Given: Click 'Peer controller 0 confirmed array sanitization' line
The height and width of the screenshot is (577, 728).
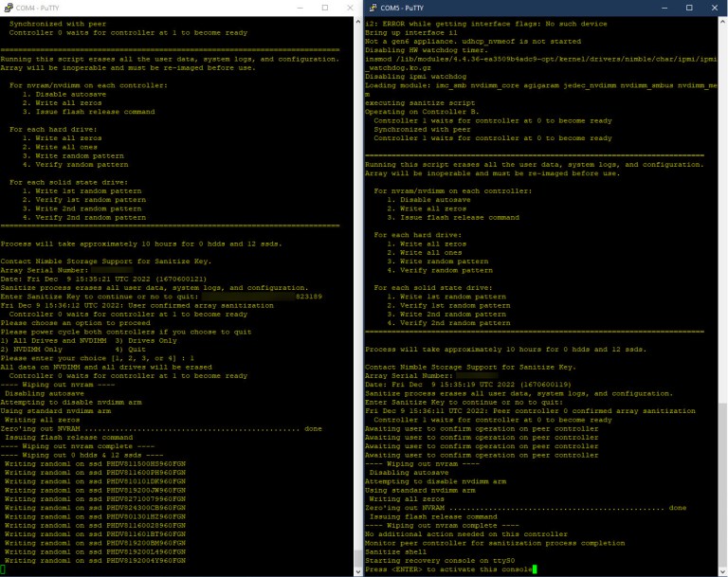Looking at the screenshot, I should point(530,411).
